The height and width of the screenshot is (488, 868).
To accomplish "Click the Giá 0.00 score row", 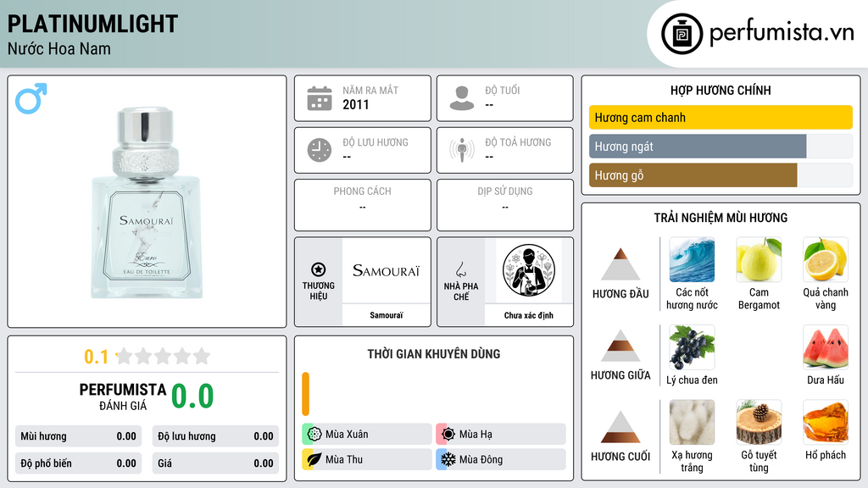I will click(215, 463).
